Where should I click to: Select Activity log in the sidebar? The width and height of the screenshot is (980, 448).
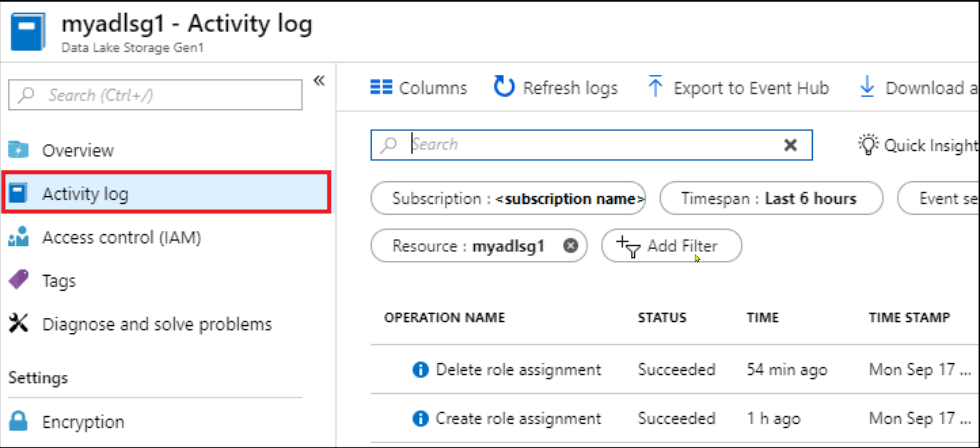(85, 193)
